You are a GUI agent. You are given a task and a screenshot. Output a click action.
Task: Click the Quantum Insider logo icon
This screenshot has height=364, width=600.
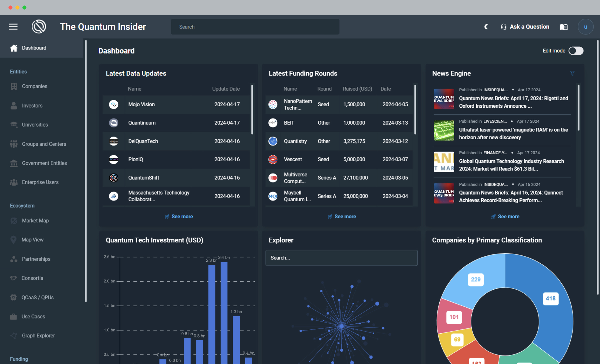[39, 27]
